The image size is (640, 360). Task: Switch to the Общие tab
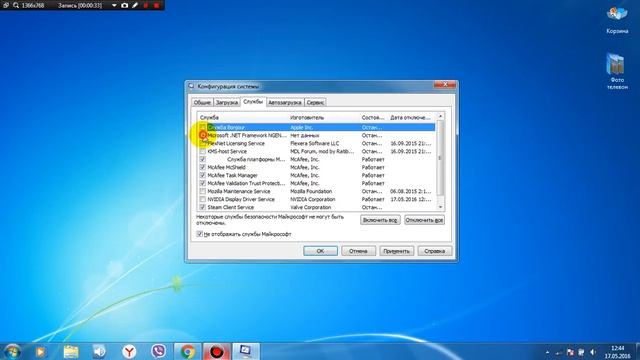(x=202, y=102)
